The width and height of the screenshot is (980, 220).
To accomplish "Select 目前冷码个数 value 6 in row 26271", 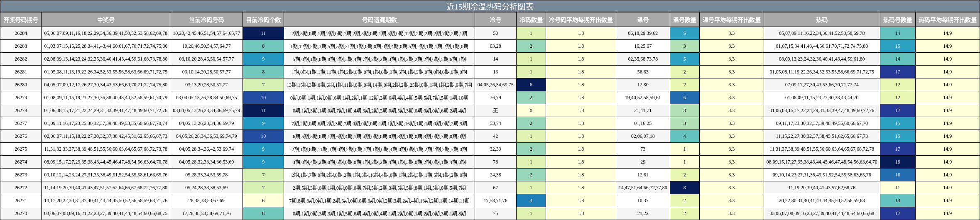I will click(x=263, y=200).
